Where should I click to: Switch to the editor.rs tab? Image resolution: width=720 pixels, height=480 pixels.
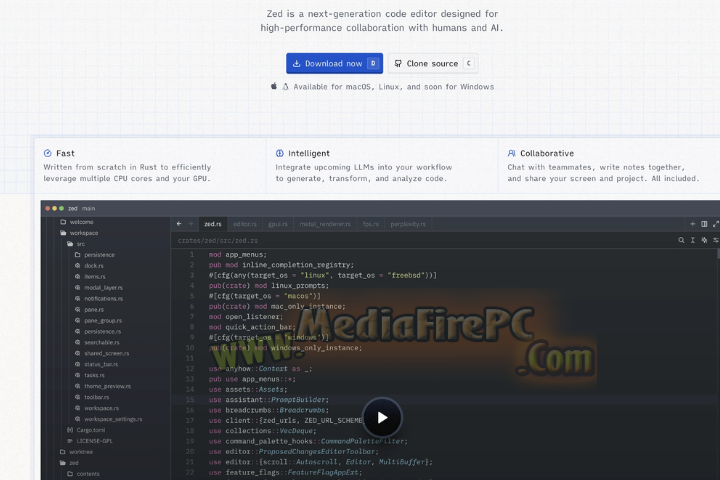coord(245,224)
